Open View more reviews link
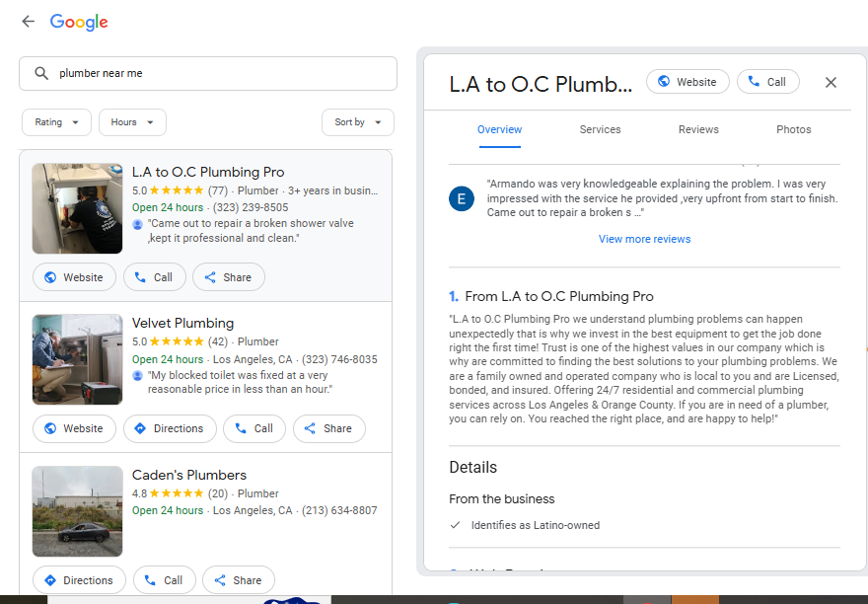This screenshot has width=868, height=604. [644, 239]
